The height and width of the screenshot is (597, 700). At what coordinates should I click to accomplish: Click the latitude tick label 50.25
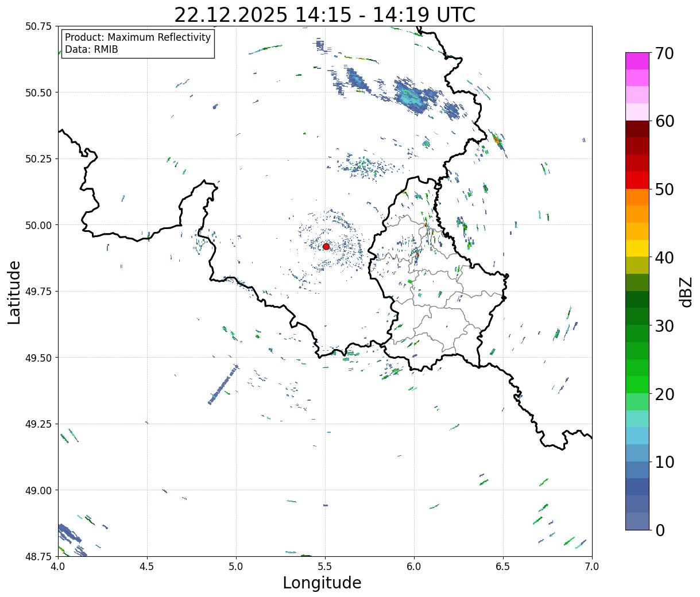pyautogui.click(x=38, y=159)
